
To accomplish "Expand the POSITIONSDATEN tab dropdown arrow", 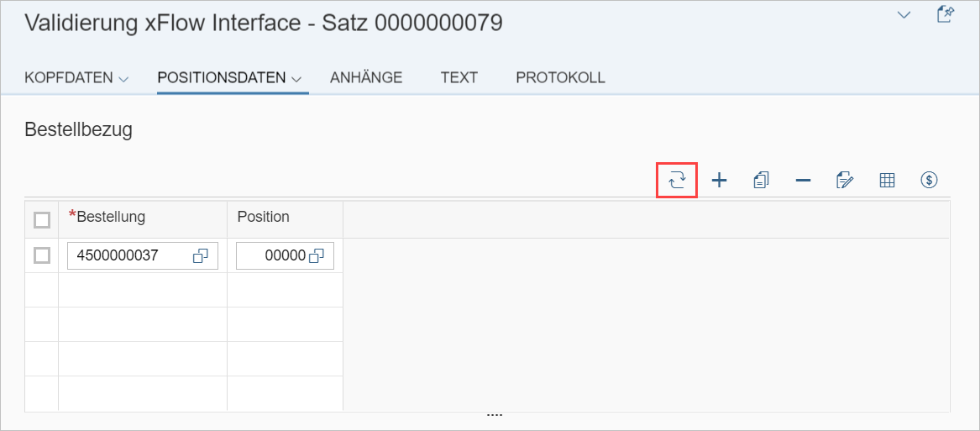I will [296, 79].
